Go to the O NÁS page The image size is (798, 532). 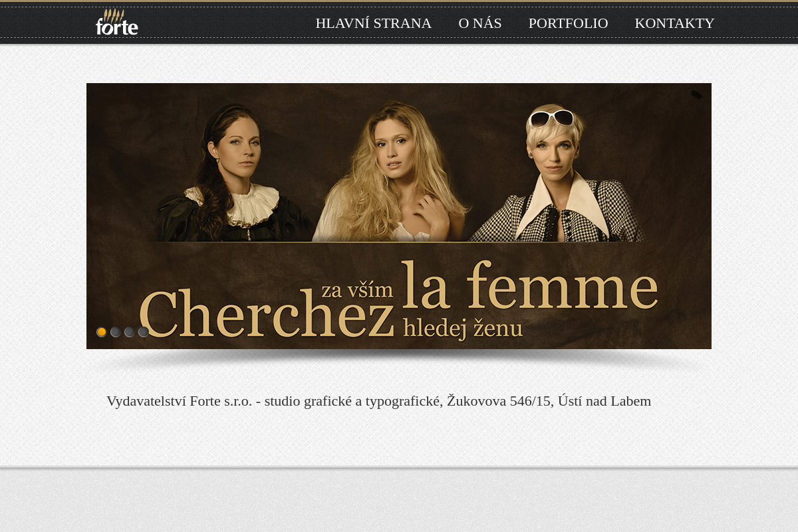[480, 23]
